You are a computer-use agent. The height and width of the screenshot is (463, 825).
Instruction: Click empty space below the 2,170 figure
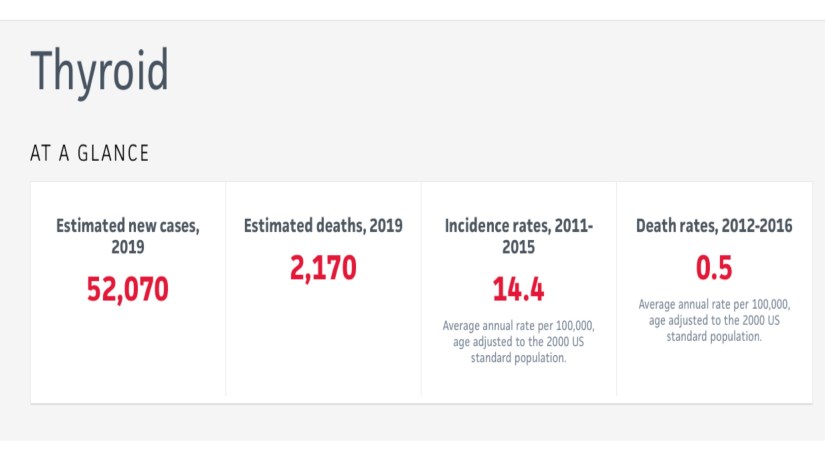[323, 340]
